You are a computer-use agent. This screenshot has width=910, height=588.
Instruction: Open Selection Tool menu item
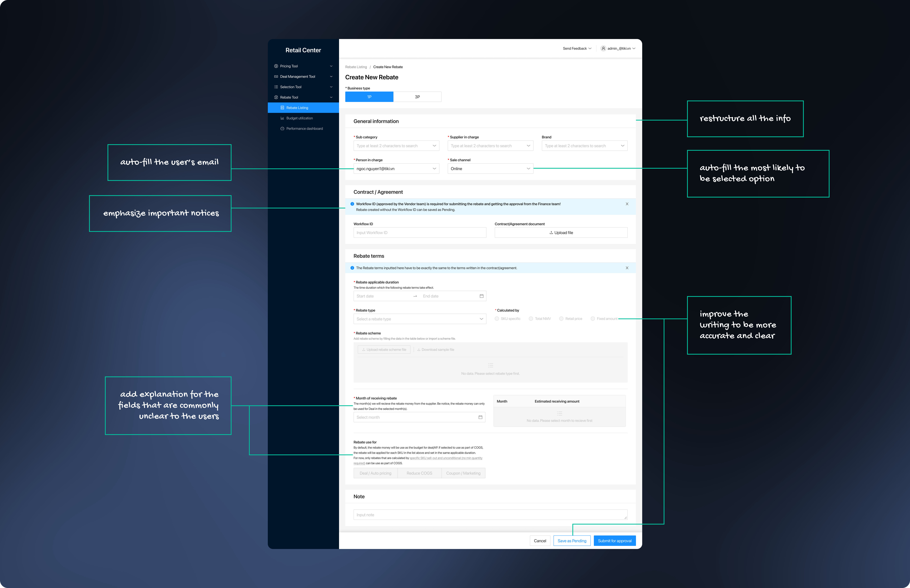point(303,87)
